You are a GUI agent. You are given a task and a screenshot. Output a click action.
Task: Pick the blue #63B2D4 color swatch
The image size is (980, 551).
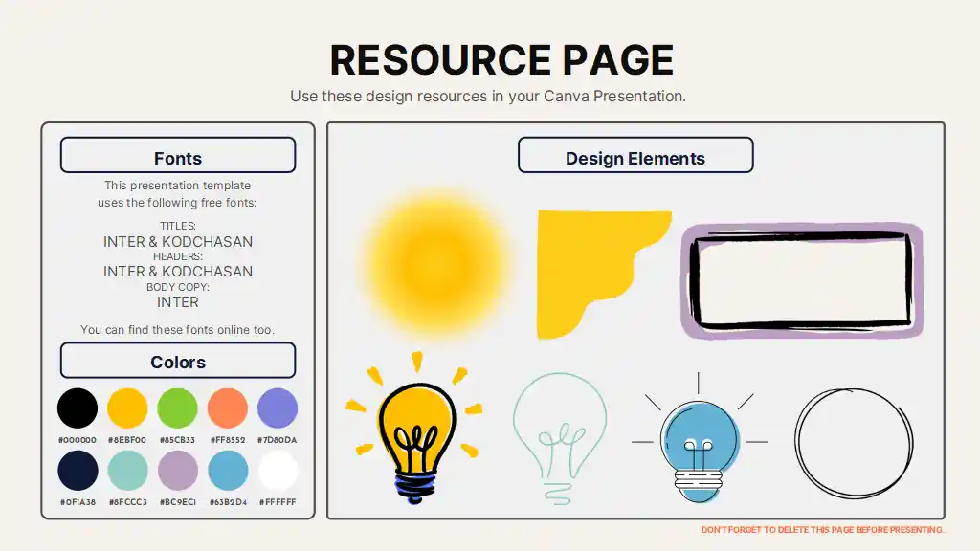click(228, 471)
